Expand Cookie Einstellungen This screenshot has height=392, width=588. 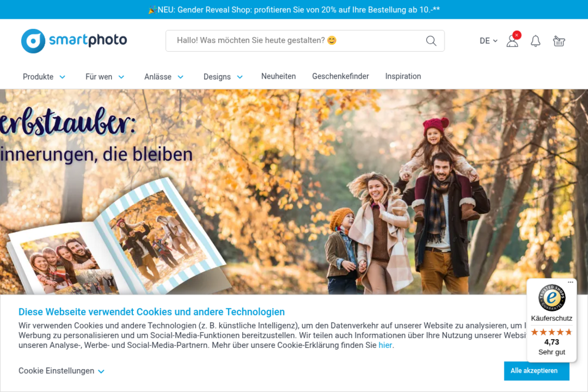tap(61, 371)
